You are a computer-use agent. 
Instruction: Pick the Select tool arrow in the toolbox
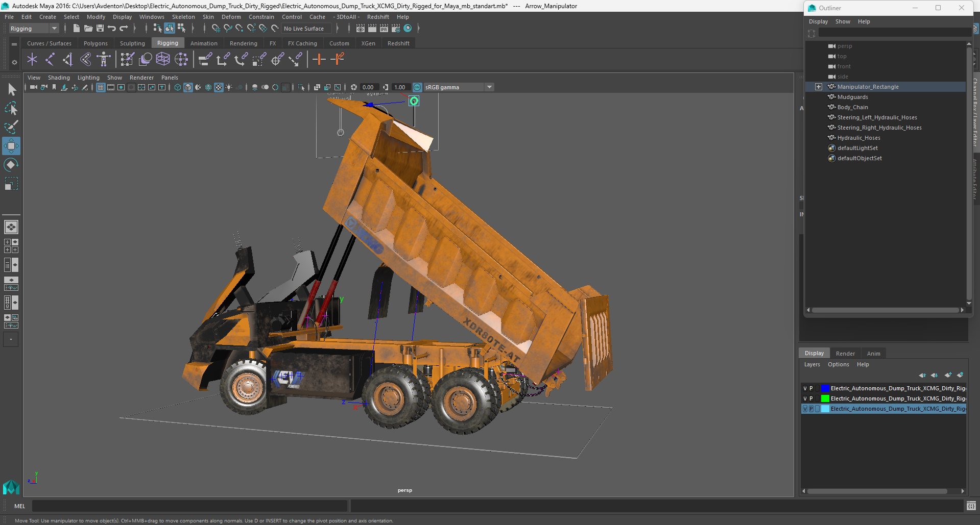click(11, 90)
